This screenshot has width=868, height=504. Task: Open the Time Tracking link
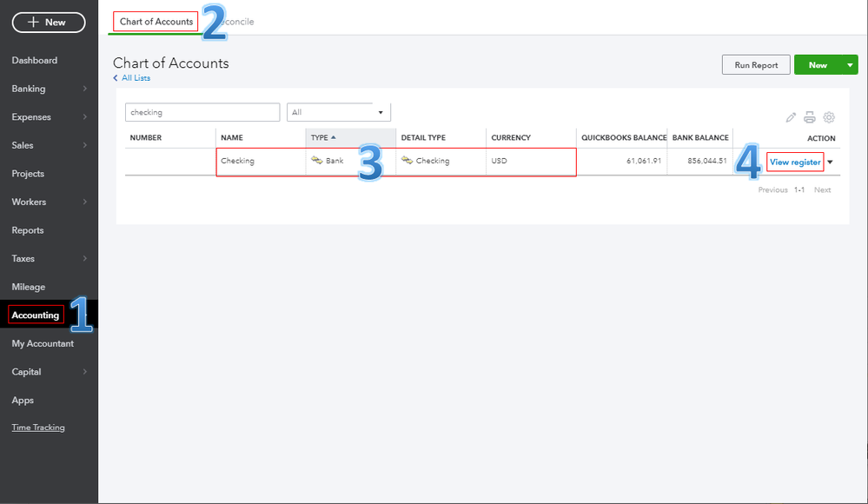pos(38,428)
